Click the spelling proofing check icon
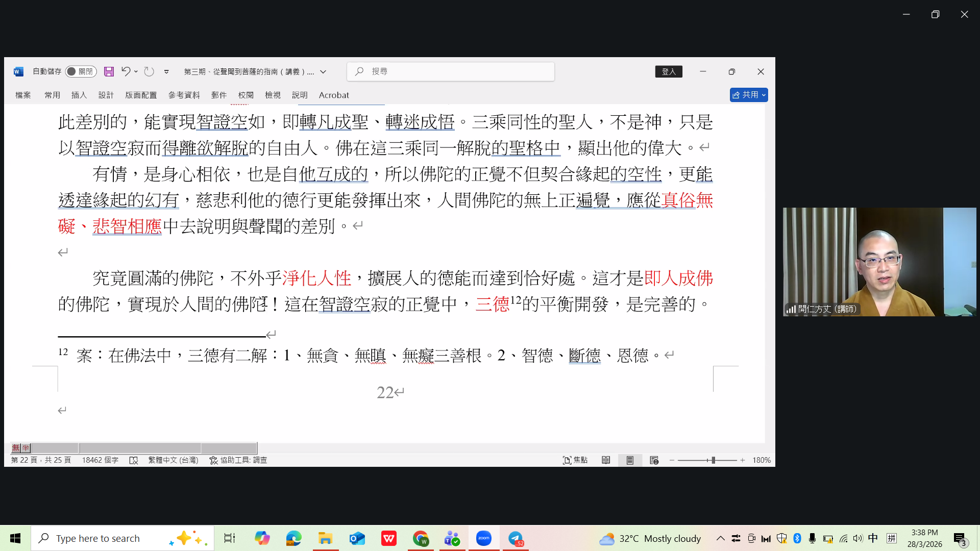Image resolution: width=980 pixels, height=551 pixels. (x=134, y=460)
